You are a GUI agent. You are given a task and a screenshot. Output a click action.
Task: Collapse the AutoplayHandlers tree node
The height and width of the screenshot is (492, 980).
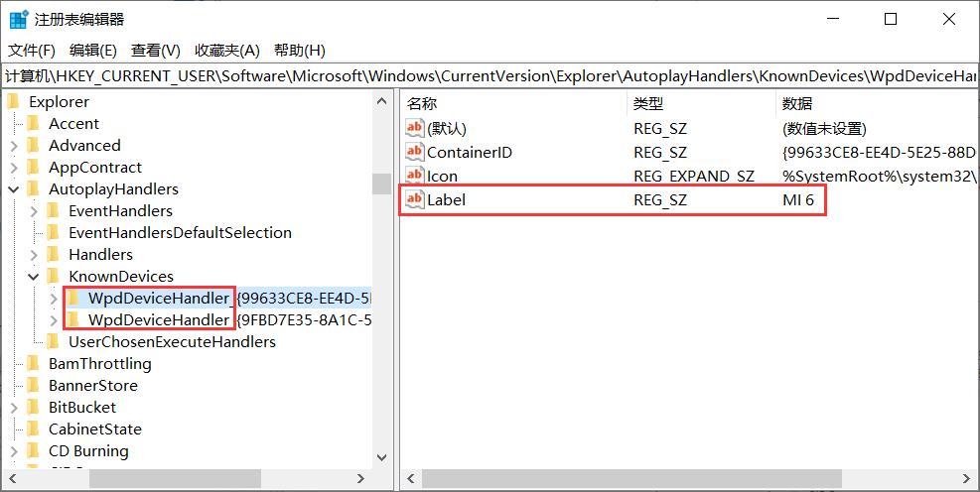click(14, 189)
